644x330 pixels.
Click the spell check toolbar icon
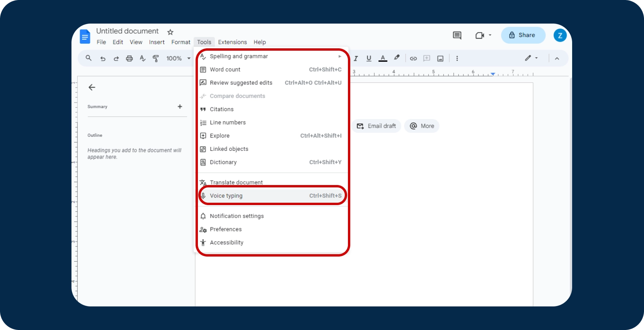pyautogui.click(x=143, y=59)
